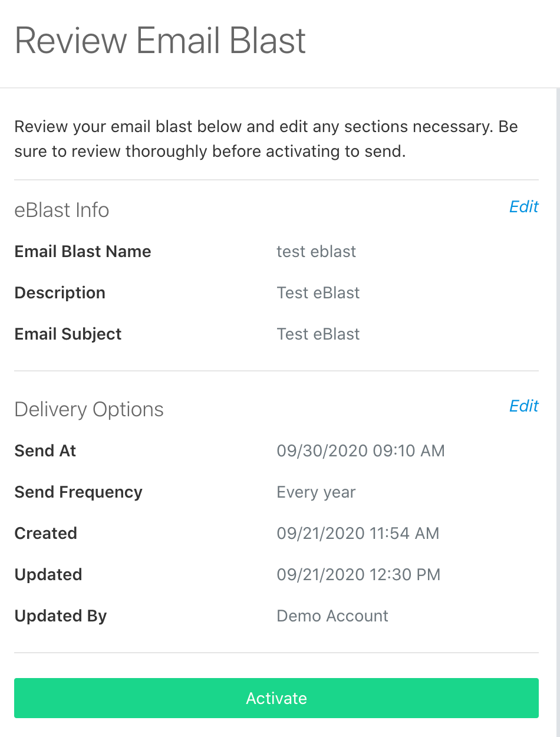Click the Send Frequency label

78,492
